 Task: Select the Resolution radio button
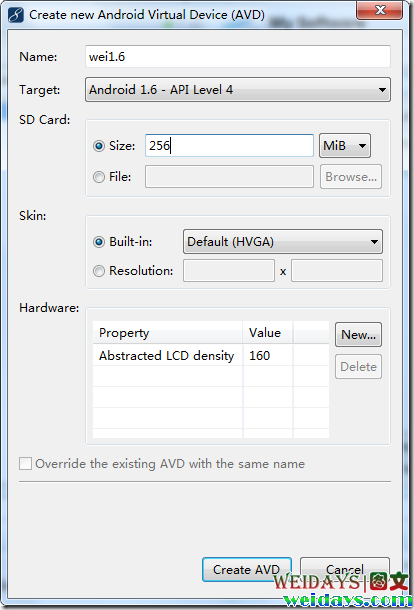click(99, 271)
